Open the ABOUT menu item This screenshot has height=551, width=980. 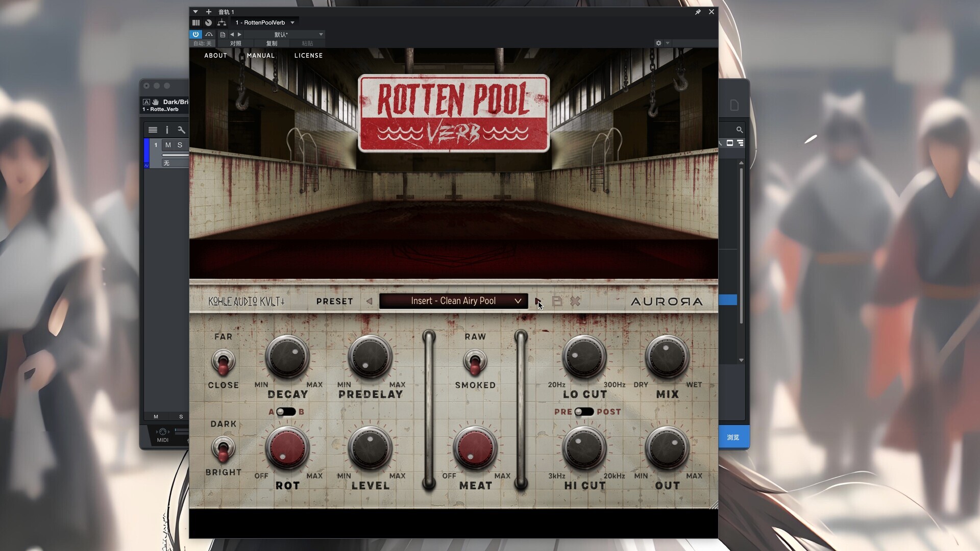pyautogui.click(x=215, y=56)
